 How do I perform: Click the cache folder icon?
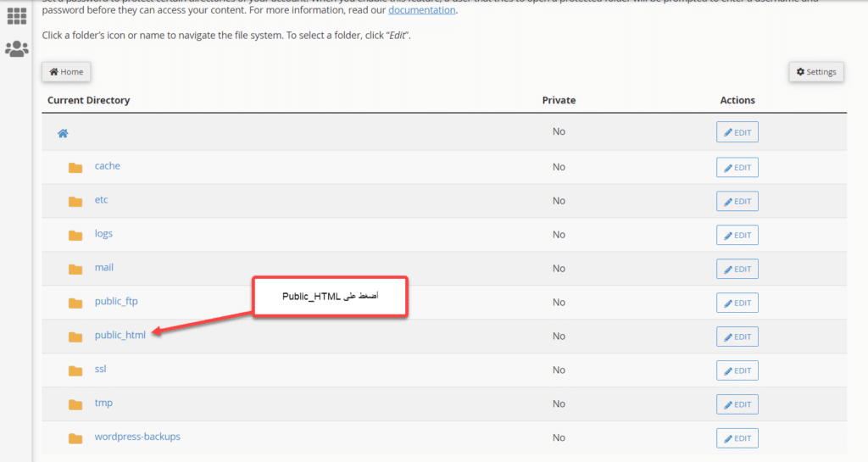click(75, 167)
